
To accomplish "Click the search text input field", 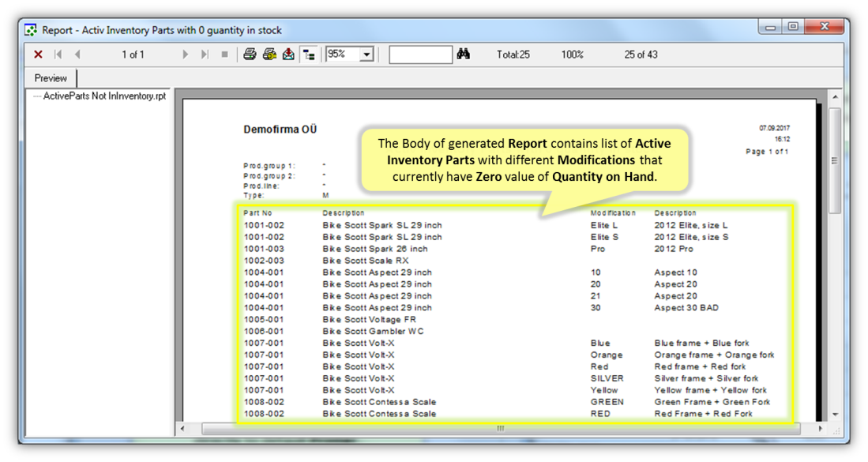I will coord(420,54).
